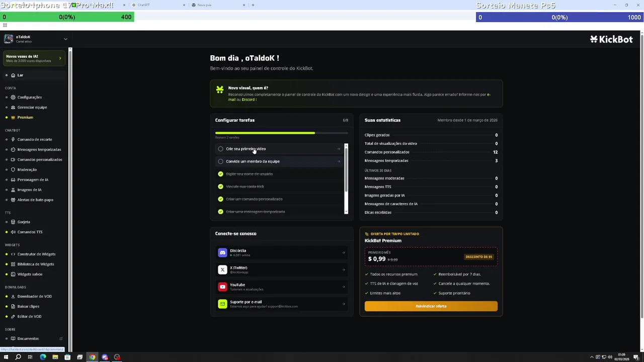Click the arrow on the YouTube row
The image size is (644, 362).
click(344, 287)
